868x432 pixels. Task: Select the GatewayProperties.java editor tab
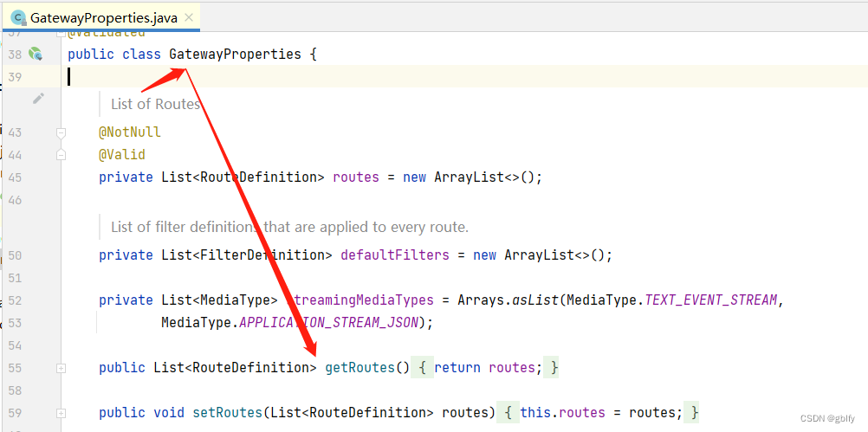(x=101, y=17)
